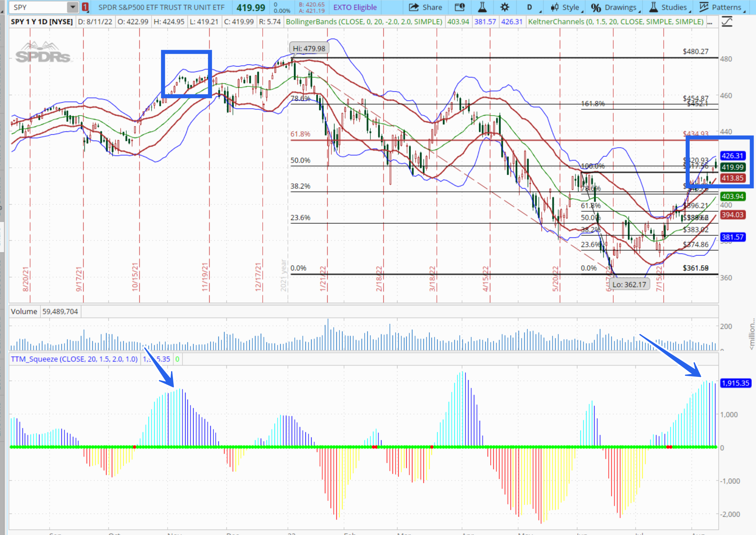The width and height of the screenshot is (756, 535).
Task: Click the Share button
Action: click(425, 7)
